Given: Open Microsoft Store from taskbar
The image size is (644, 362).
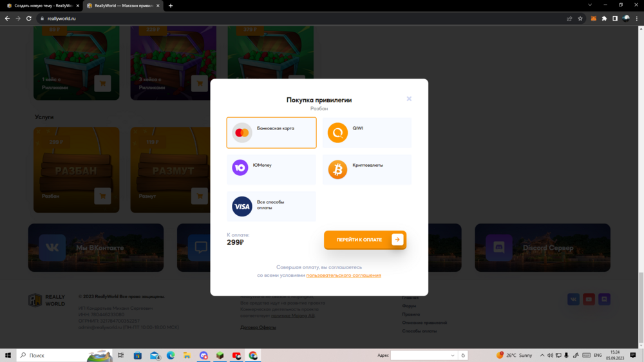Looking at the screenshot, I should pos(138,356).
